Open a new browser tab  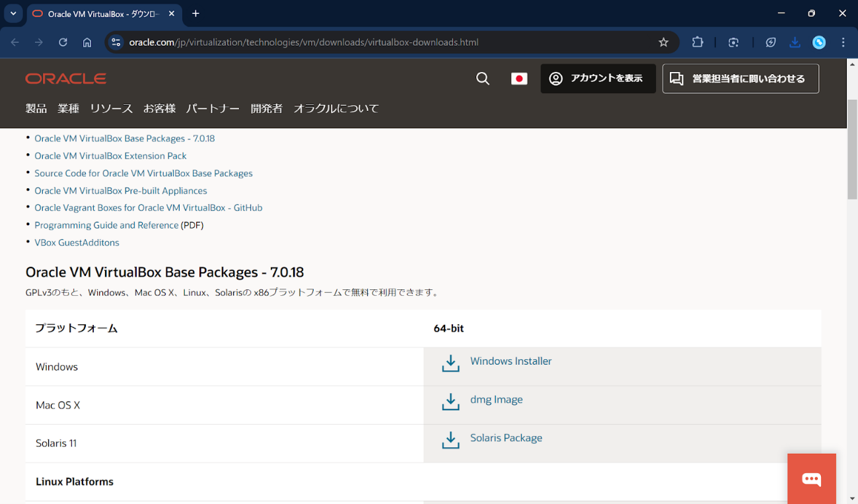196,14
